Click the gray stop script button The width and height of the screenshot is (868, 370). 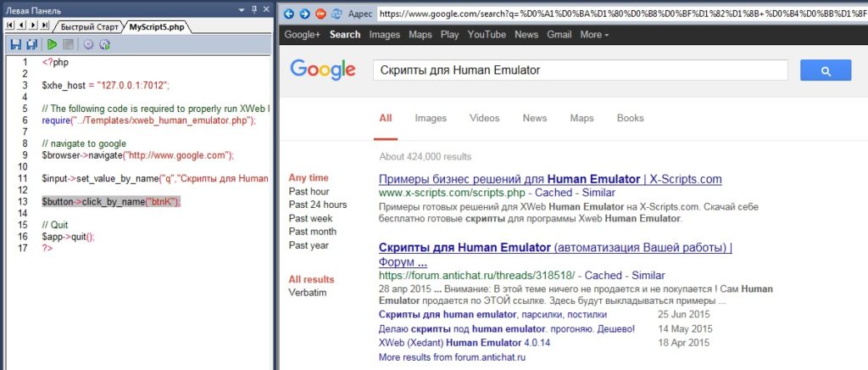(68, 45)
